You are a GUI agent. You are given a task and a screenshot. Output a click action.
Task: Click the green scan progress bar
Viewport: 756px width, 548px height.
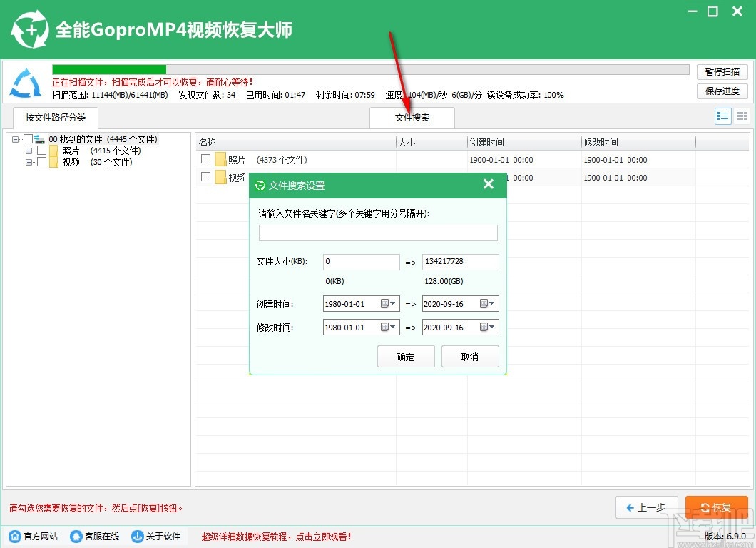click(x=109, y=70)
